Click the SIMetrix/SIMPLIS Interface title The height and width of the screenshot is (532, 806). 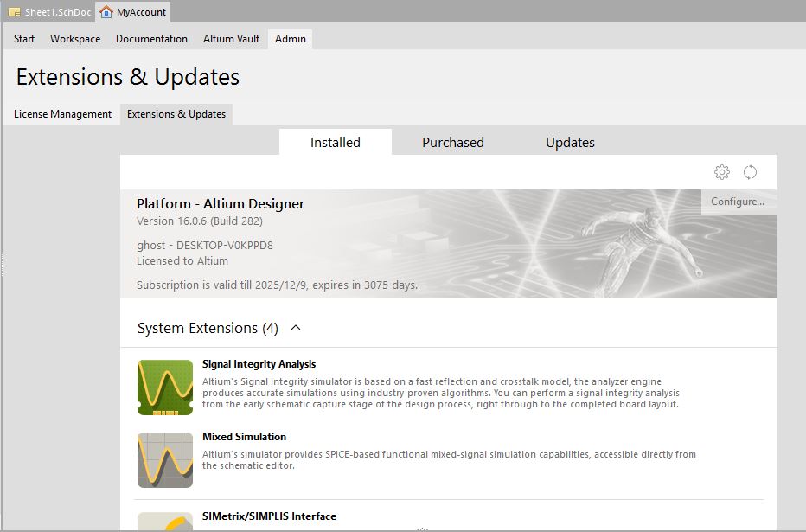click(269, 516)
